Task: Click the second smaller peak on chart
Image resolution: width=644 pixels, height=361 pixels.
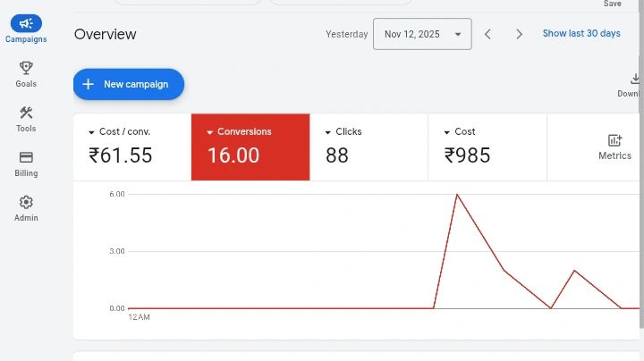Action: (x=574, y=270)
